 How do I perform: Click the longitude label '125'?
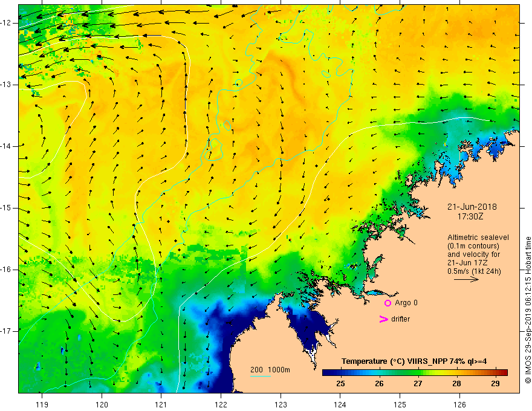pos(400,404)
